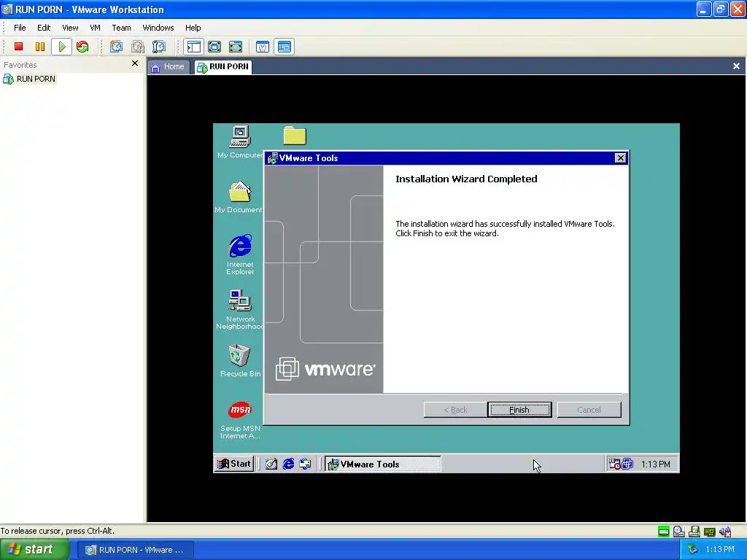Open the Team menu
This screenshot has width=747, height=560.
click(121, 28)
